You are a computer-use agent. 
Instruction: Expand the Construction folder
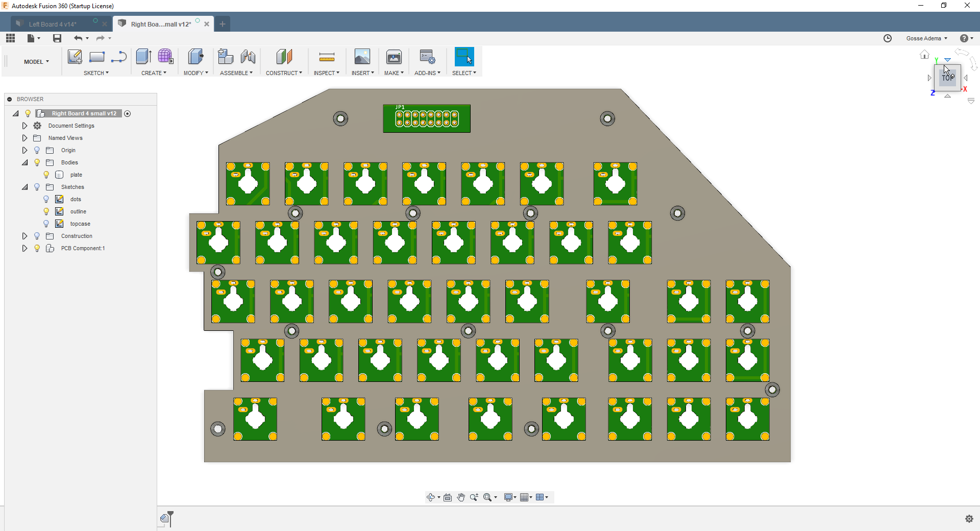[24, 236]
